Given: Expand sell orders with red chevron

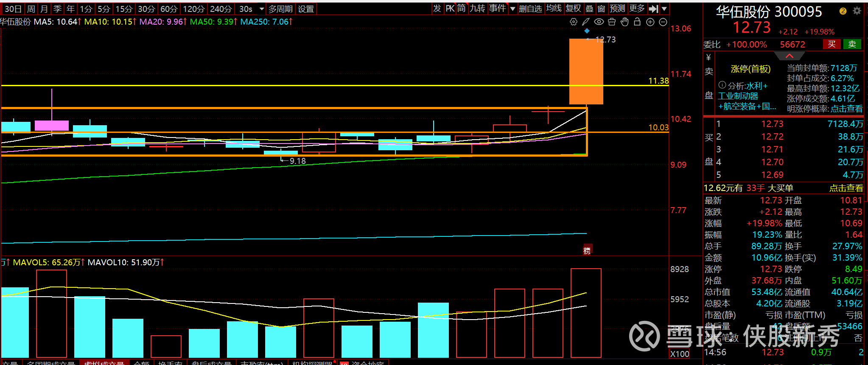Looking at the screenshot, I should tap(789, 56).
